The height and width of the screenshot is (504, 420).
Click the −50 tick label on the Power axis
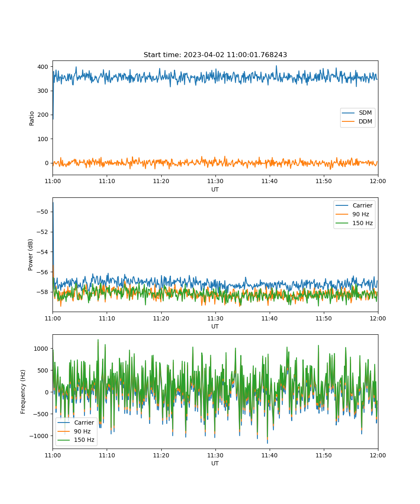42,212
